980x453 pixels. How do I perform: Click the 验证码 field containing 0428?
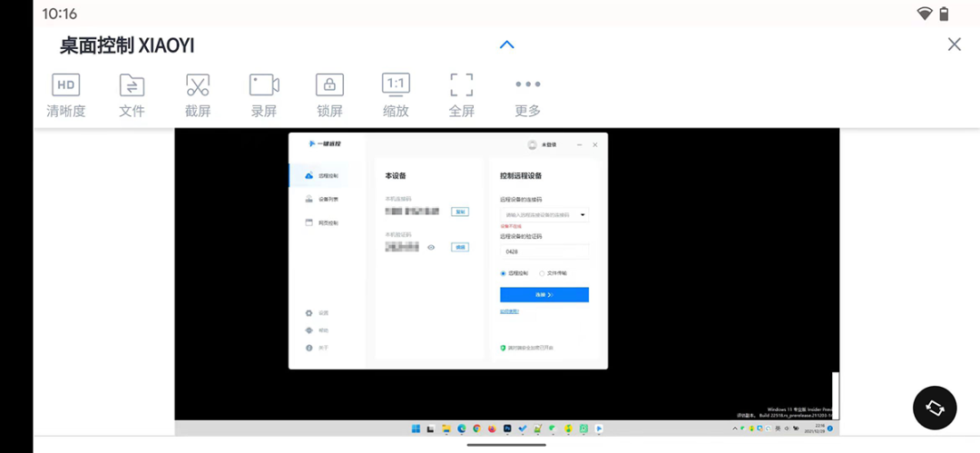click(x=544, y=251)
